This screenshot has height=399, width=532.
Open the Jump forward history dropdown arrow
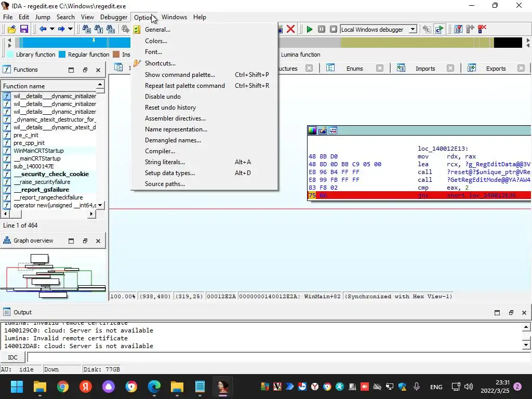pos(70,29)
